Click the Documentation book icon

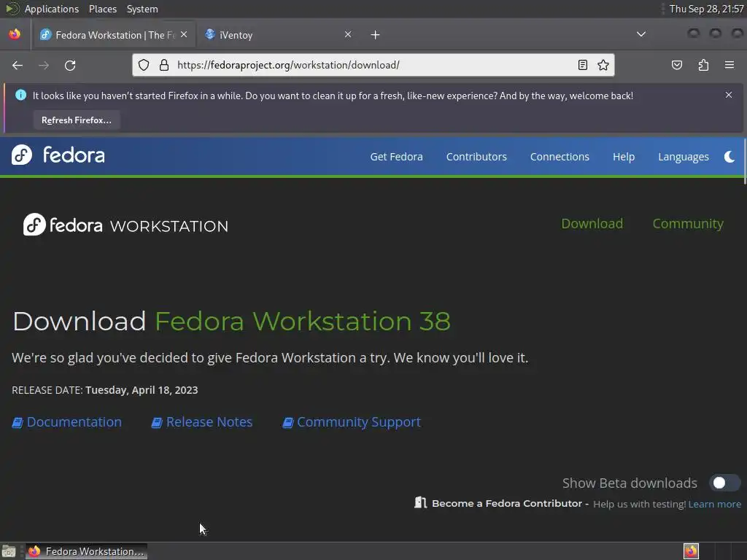pyautogui.click(x=18, y=422)
